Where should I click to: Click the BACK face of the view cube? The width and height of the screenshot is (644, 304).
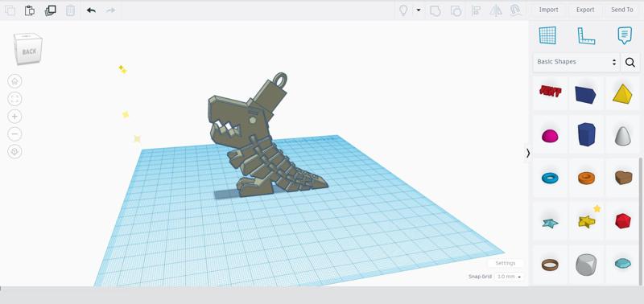click(x=29, y=51)
